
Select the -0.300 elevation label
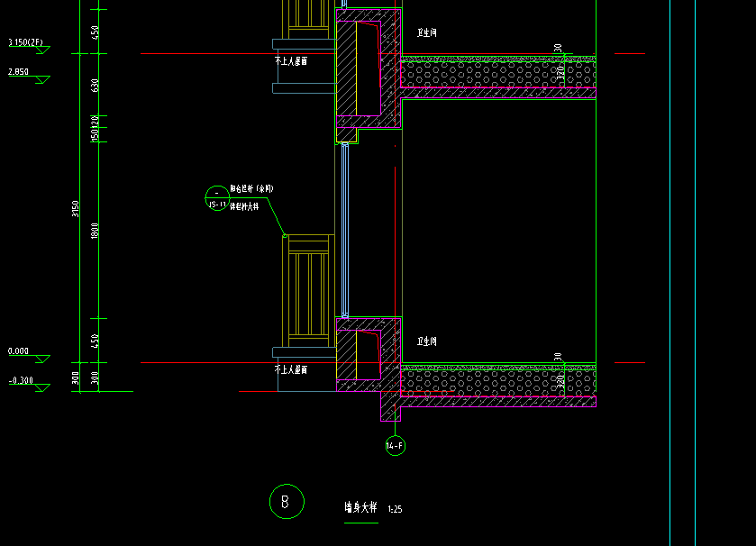(x=22, y=380)
